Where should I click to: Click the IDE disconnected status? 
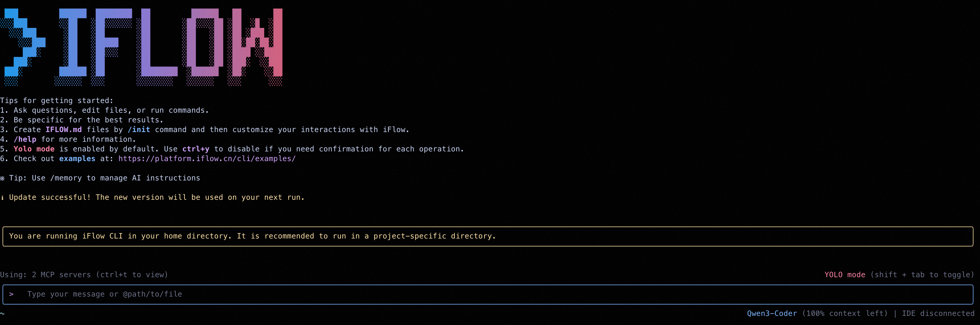pos(938,314)
